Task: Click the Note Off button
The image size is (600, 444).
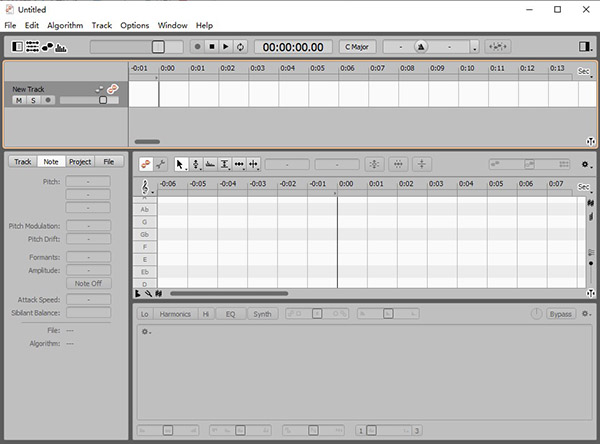Action: coord(88,284)
